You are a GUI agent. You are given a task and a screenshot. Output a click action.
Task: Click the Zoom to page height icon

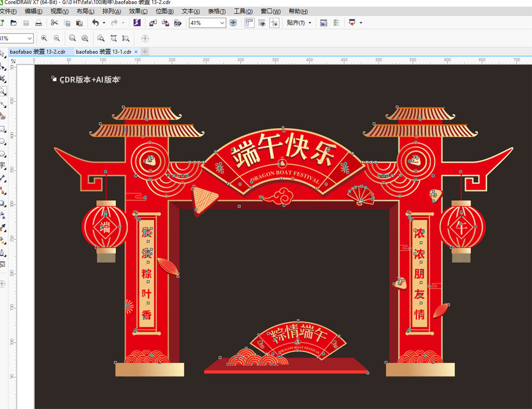click(126, 38)
